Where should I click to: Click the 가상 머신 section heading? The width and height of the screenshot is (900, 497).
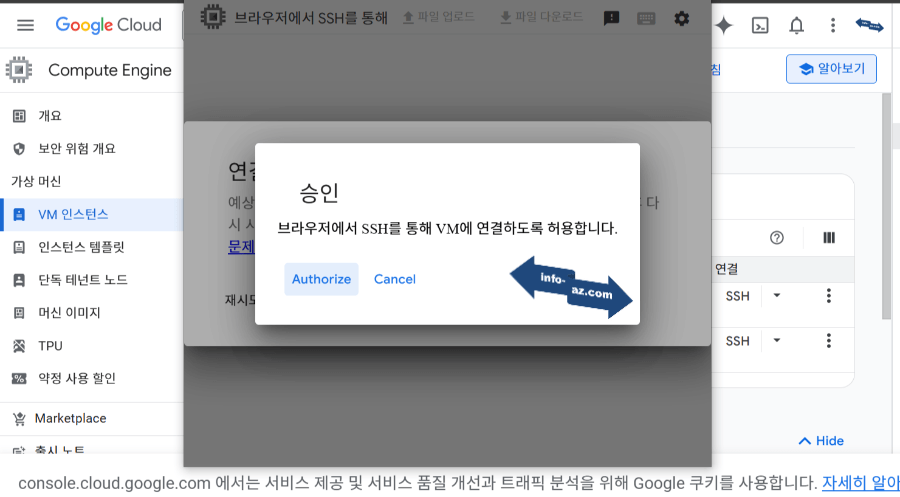pyautogui.click(x=36, y=181)
